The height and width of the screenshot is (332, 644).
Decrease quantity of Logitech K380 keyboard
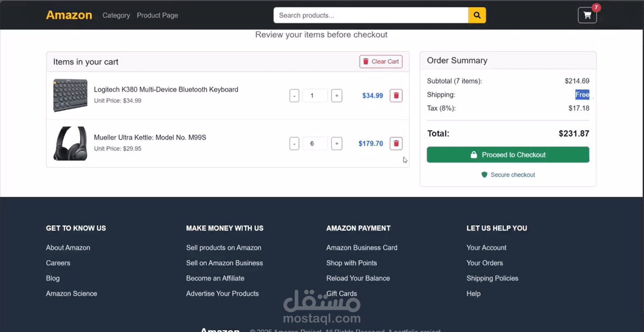294,95
